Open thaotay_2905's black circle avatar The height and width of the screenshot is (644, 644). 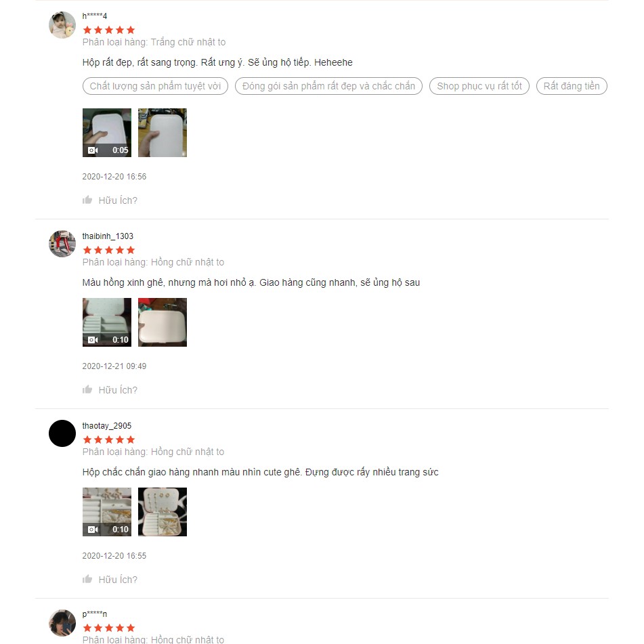[x=62, y=433]
